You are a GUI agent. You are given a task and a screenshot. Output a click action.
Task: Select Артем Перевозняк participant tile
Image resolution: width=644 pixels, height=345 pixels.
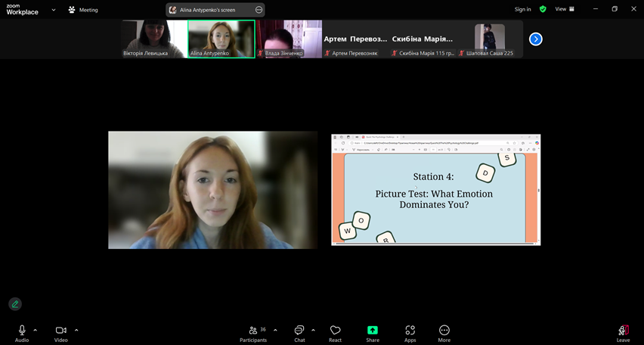point(356,39)
